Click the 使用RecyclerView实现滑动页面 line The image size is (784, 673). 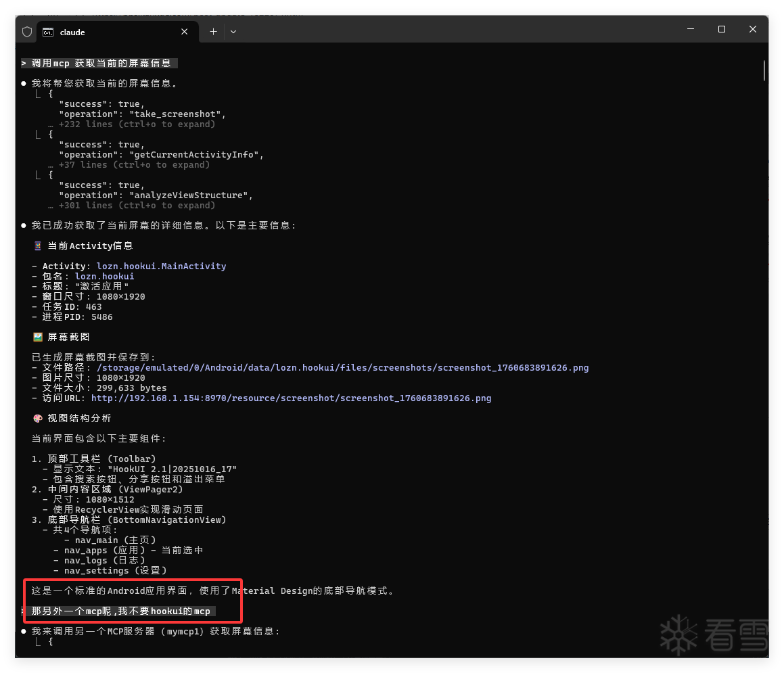pos(123,509)
